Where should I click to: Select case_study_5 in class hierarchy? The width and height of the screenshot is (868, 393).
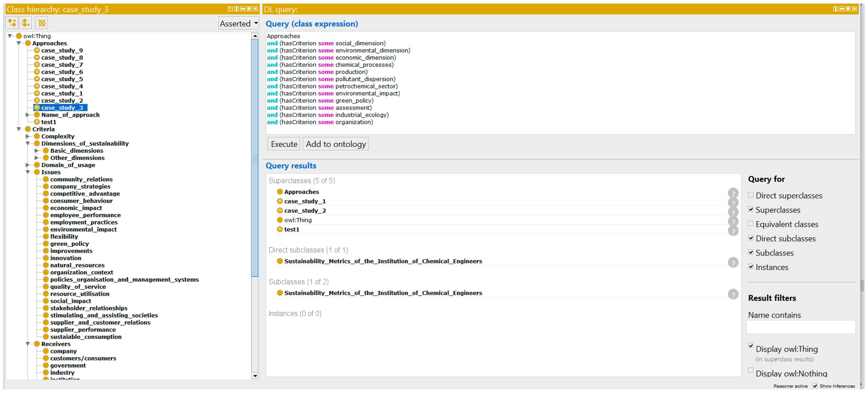pos(62,79)
